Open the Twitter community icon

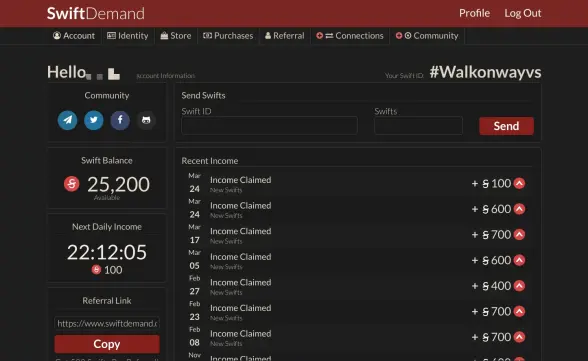coord(94,120)
